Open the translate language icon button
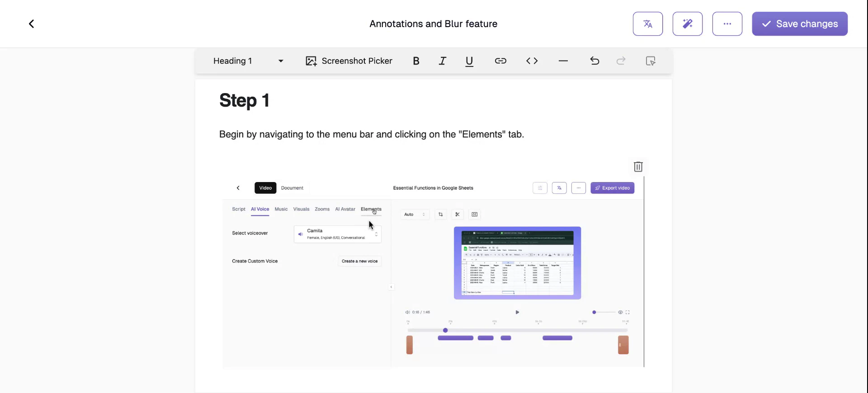Viewport: 868px width, 393px height. (648, 23)
